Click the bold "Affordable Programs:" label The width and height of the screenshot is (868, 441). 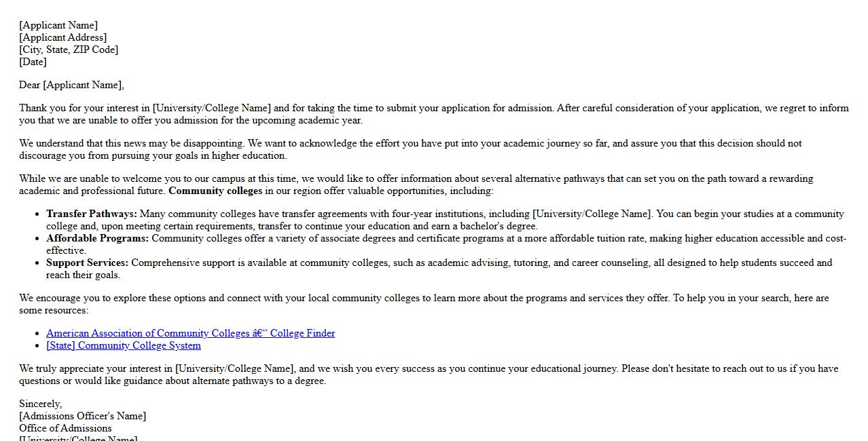click(x=97, y=238)
